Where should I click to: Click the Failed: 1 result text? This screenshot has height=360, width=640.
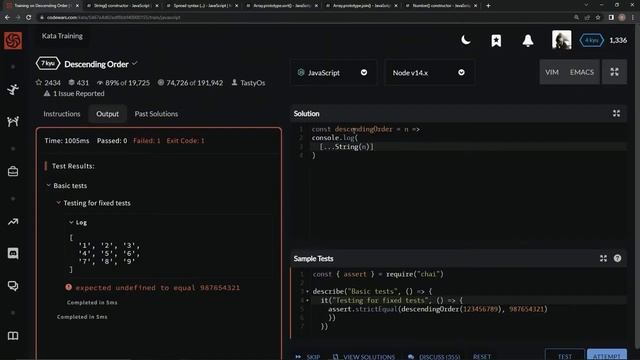(x=147, y=141)
